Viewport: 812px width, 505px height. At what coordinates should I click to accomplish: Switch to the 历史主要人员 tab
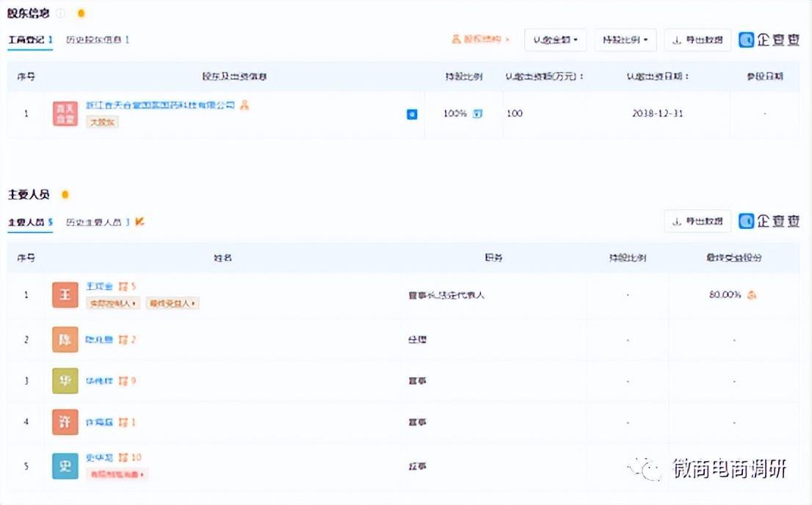[98, 222]
